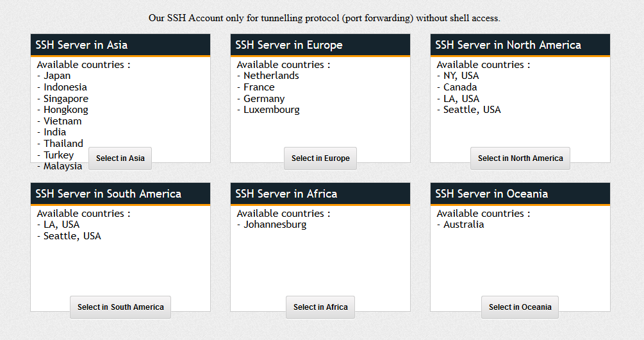
Task: Click SSH Server in South America header
Action: [120, 194]
